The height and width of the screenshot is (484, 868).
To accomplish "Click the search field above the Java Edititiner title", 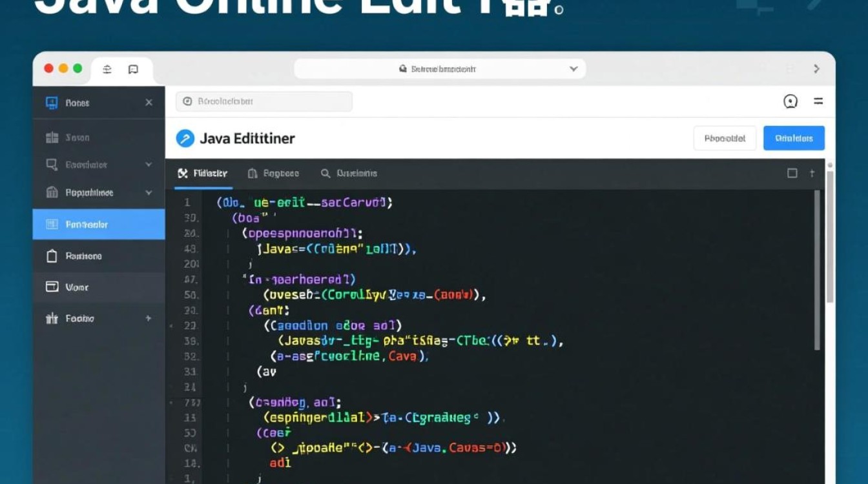I will pyautogui.click(x=263, y=101).
